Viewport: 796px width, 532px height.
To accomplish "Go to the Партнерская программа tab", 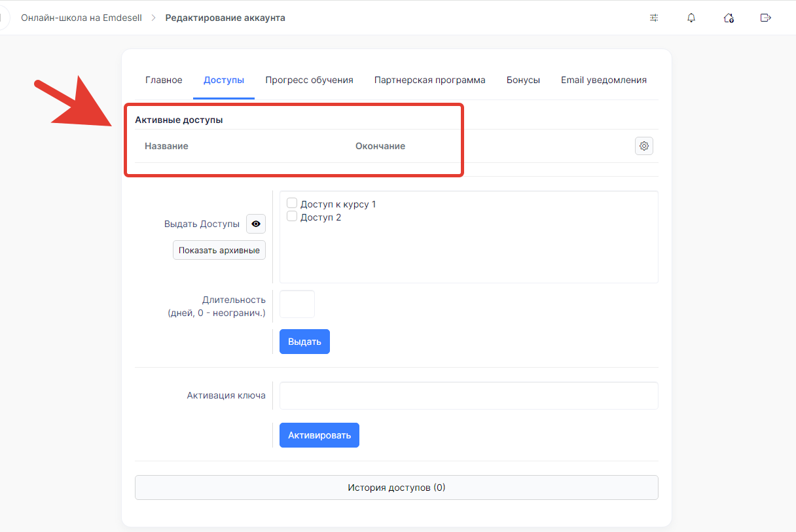I will 429,80.
